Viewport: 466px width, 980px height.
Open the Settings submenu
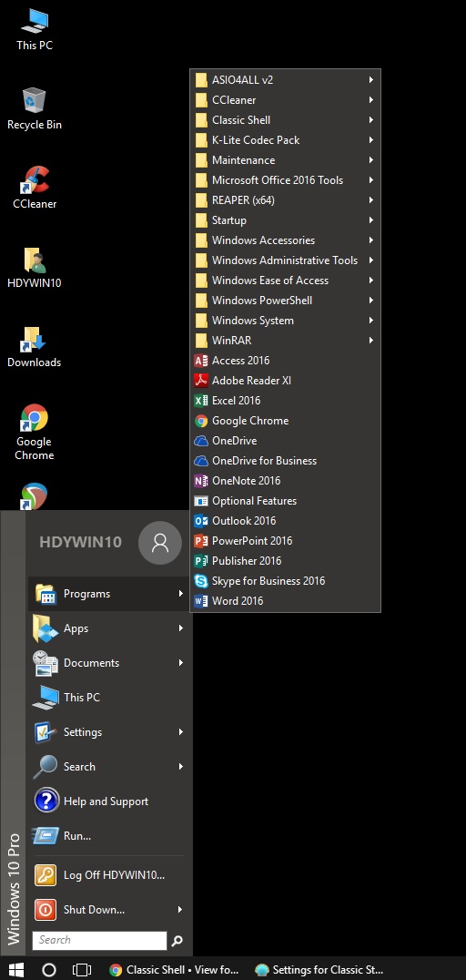(108, 732)
